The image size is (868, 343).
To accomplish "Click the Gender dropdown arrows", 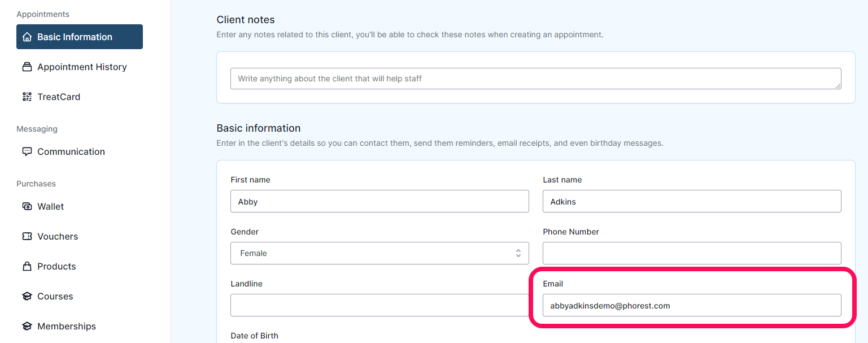I will pos(518,253).
